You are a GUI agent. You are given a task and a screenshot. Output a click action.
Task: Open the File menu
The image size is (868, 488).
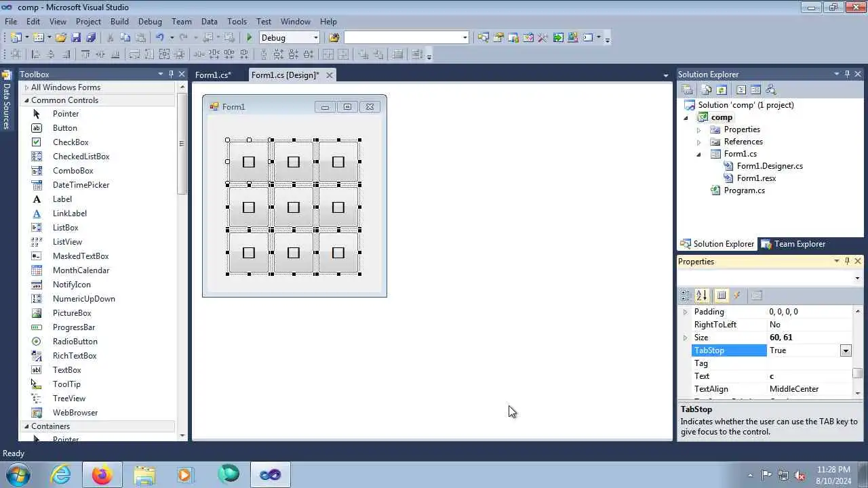tap(11, 22)
